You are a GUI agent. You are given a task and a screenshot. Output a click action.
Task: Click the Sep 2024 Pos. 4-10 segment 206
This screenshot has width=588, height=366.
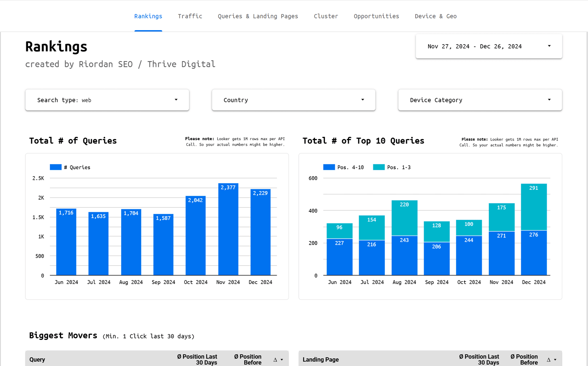point(437,259)
